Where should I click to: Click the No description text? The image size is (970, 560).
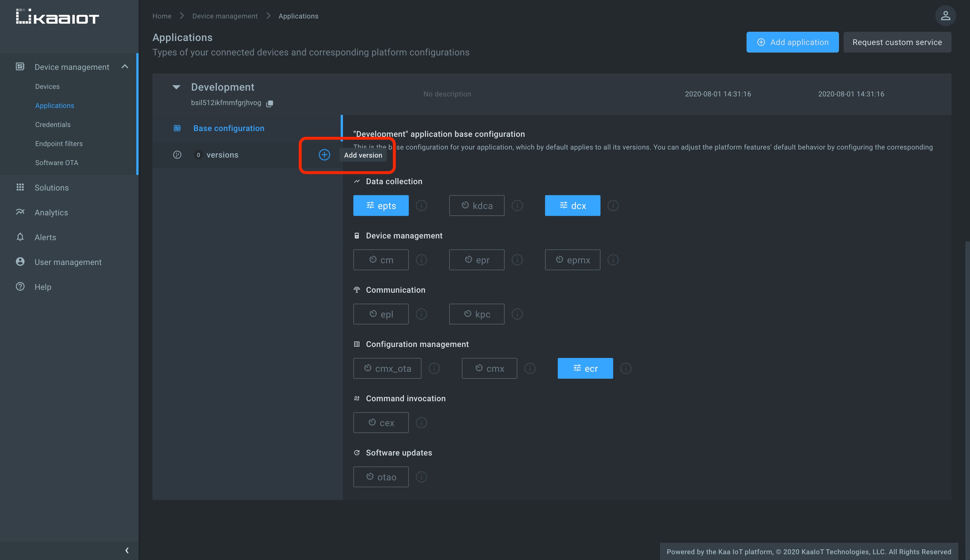pos(447,94)
